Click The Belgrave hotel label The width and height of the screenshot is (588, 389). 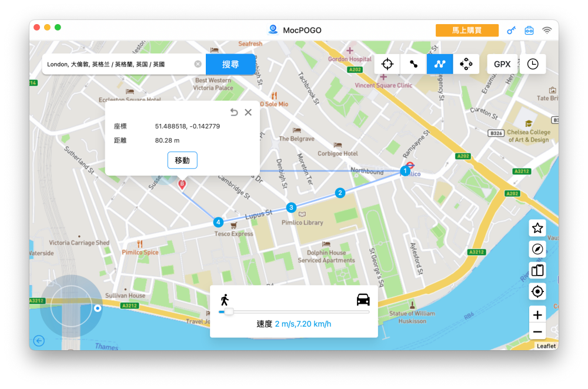pyautogui.click(x=296, y=139)
